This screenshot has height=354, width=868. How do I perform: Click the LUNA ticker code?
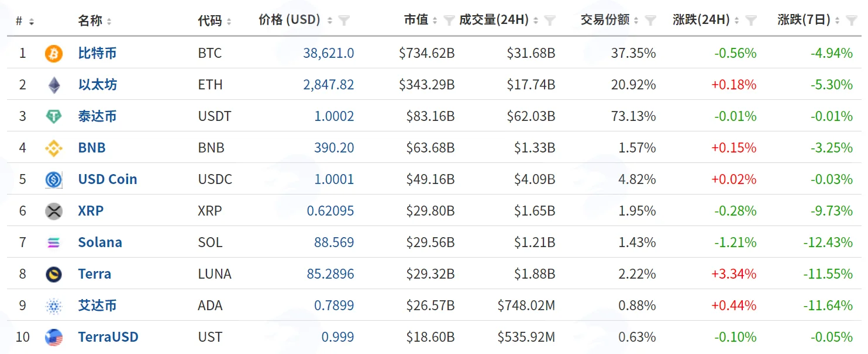click(x=215, y=274)
